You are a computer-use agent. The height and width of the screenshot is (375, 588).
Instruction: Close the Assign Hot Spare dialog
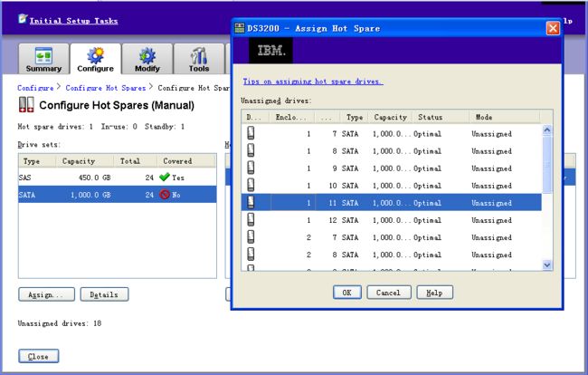click(553, 28)
